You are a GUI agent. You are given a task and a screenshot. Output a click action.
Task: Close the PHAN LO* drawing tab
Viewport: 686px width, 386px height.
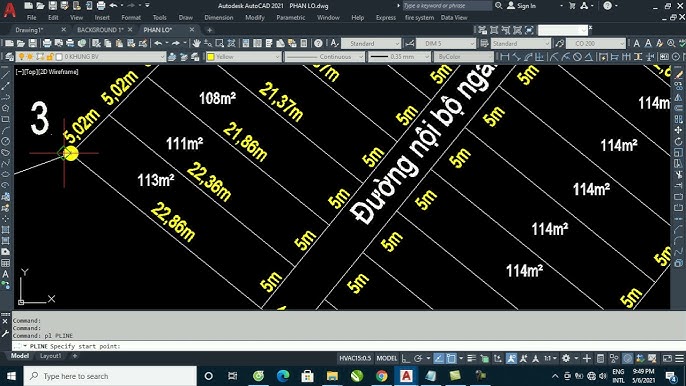(192, 30)
